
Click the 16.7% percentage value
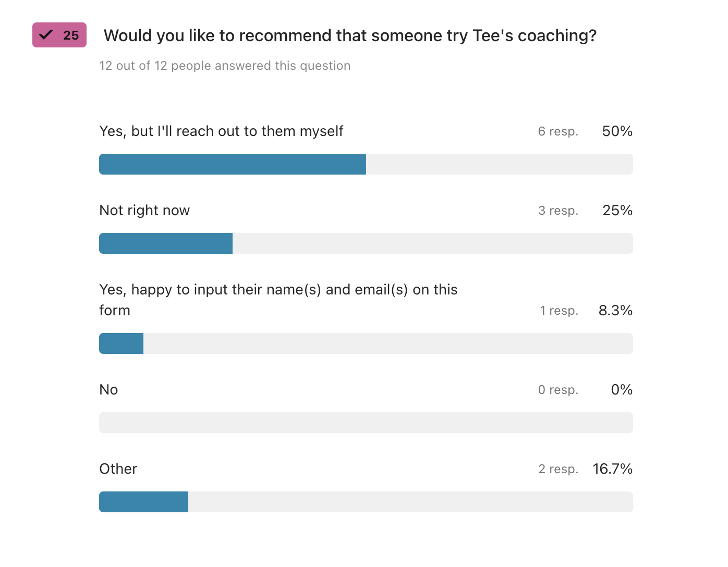[612, 469]
